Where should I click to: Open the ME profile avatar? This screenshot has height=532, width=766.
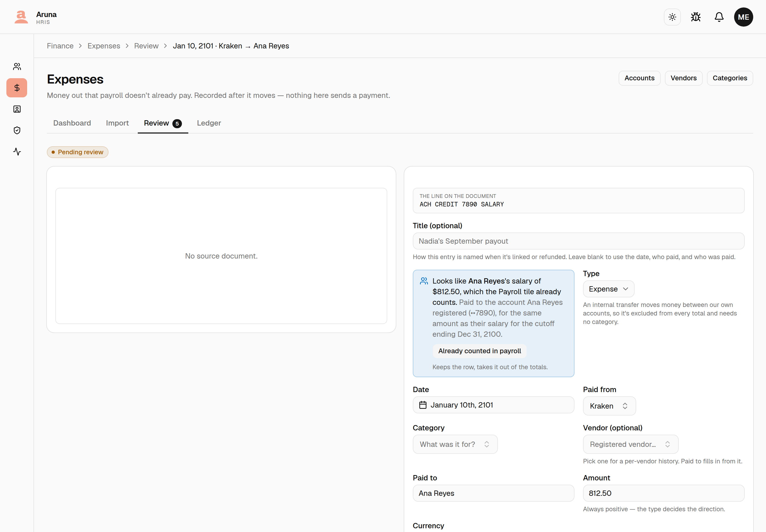(x=743, y=17)
